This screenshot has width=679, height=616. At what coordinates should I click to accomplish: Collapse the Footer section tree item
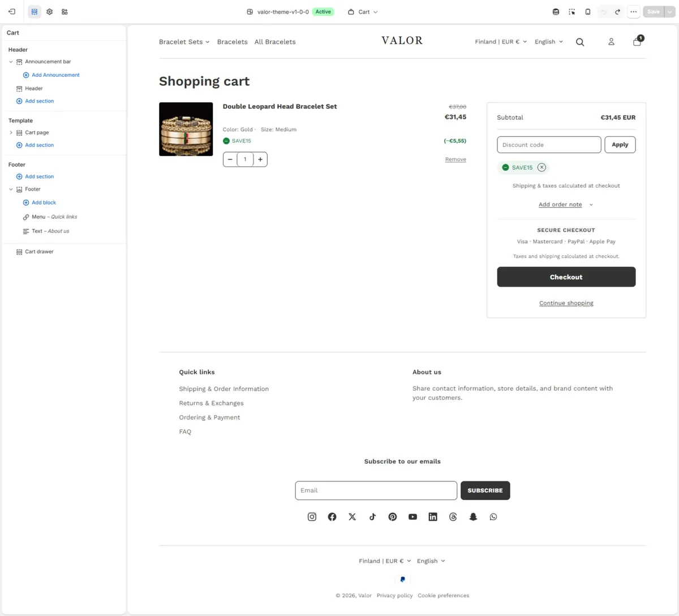11,189
